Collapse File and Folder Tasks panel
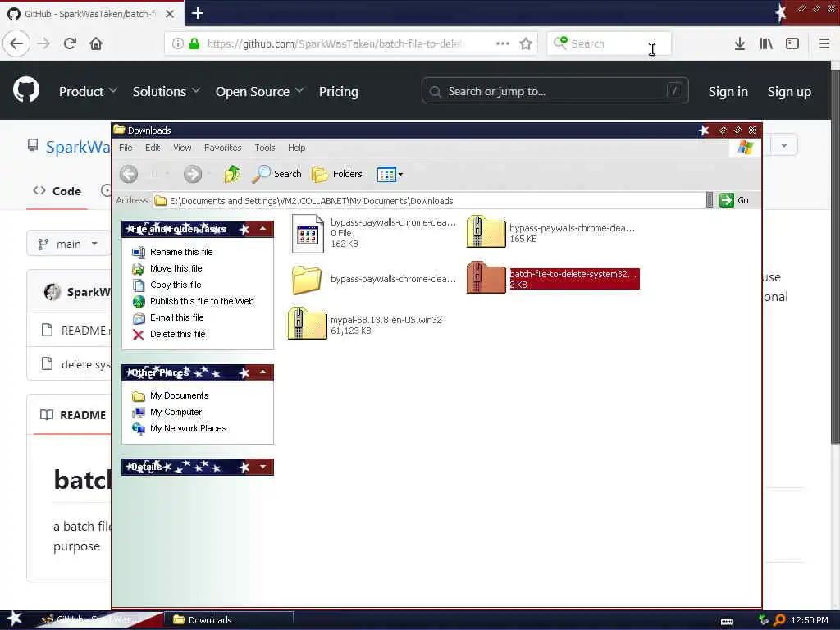 [263, 229]
